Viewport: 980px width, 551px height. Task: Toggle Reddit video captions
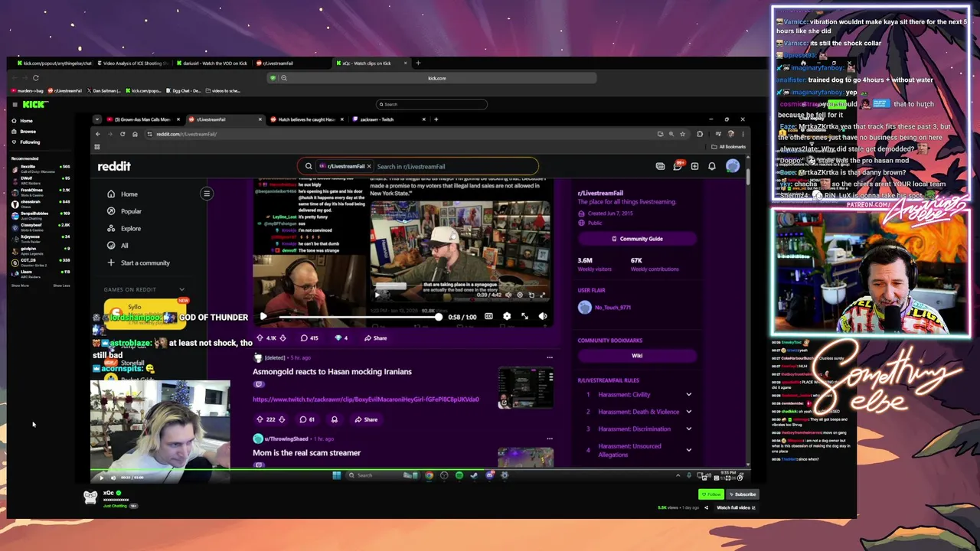click(488, 316)
